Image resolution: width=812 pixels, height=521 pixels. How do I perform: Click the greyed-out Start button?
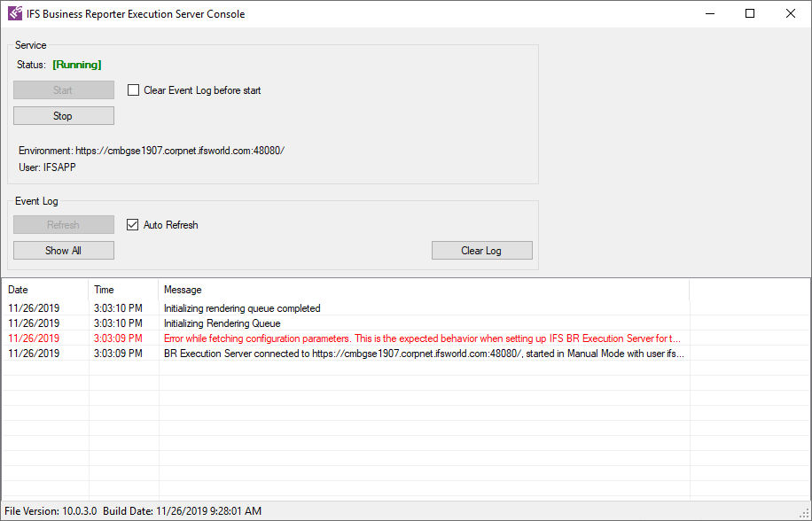(64, 90)
